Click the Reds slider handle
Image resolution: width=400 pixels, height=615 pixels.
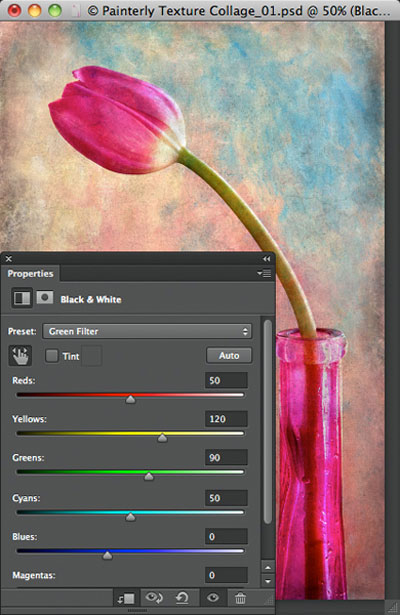click(131, 399)
